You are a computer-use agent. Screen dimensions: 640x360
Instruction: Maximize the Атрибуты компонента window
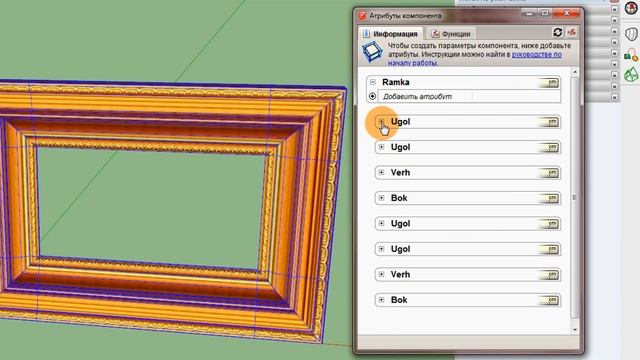pos(545,13)
